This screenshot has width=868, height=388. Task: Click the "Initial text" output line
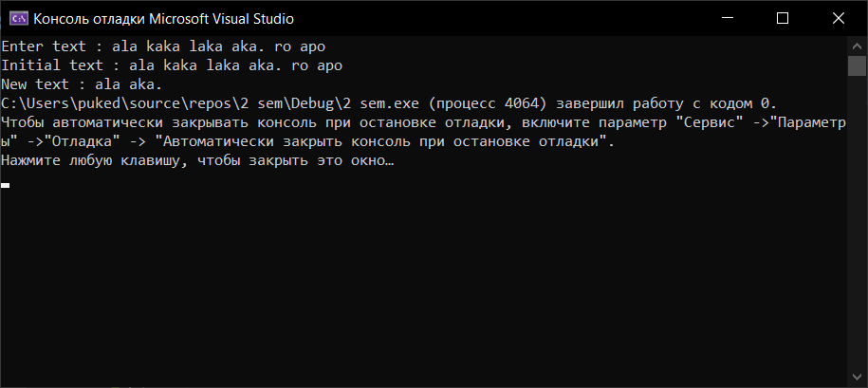171,65
